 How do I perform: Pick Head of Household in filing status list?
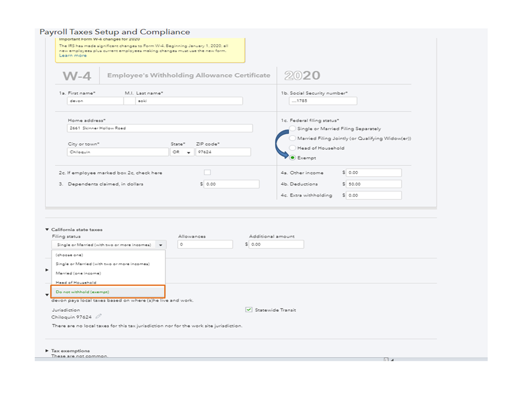tap(108, 282)
